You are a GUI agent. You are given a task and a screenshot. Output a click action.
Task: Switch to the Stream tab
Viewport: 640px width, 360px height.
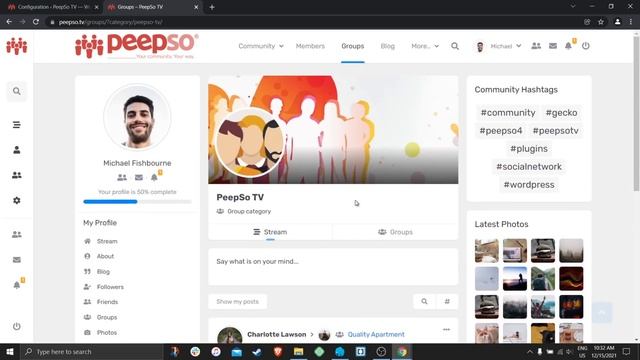pos(270,232)
